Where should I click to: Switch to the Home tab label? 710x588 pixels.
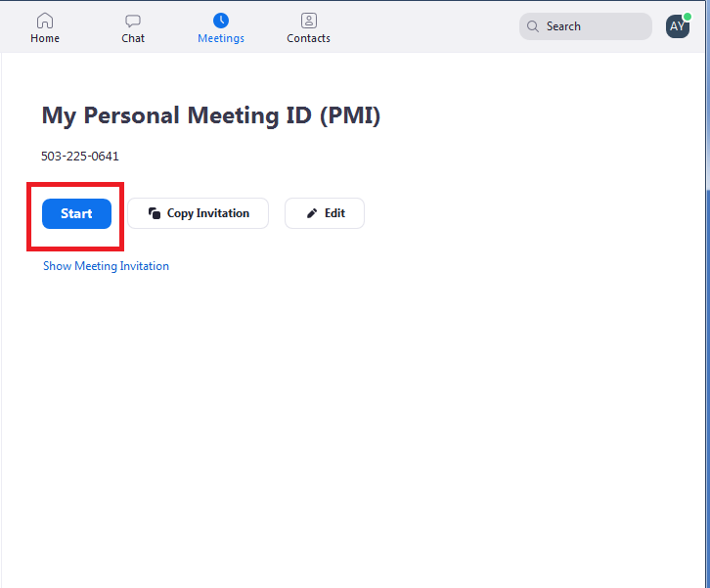[45, 38]
